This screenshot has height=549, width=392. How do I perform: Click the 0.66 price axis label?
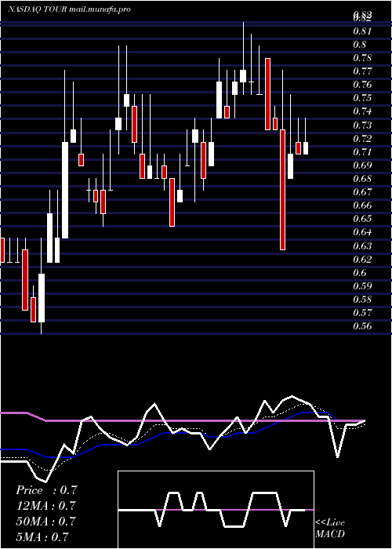361,205
